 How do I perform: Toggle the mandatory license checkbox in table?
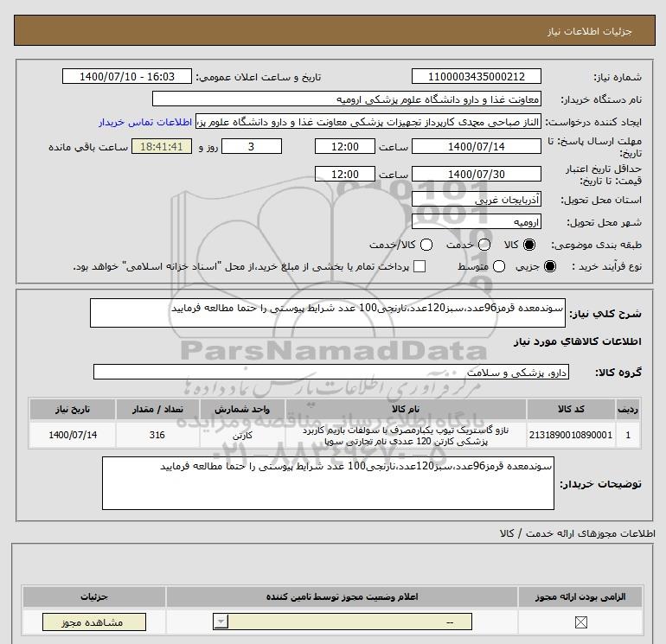coord(580,622)
